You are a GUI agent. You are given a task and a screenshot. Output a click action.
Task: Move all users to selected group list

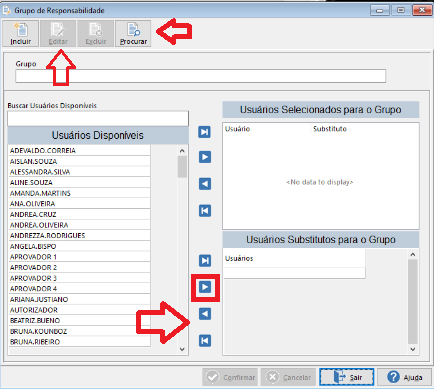coord(205,132)
